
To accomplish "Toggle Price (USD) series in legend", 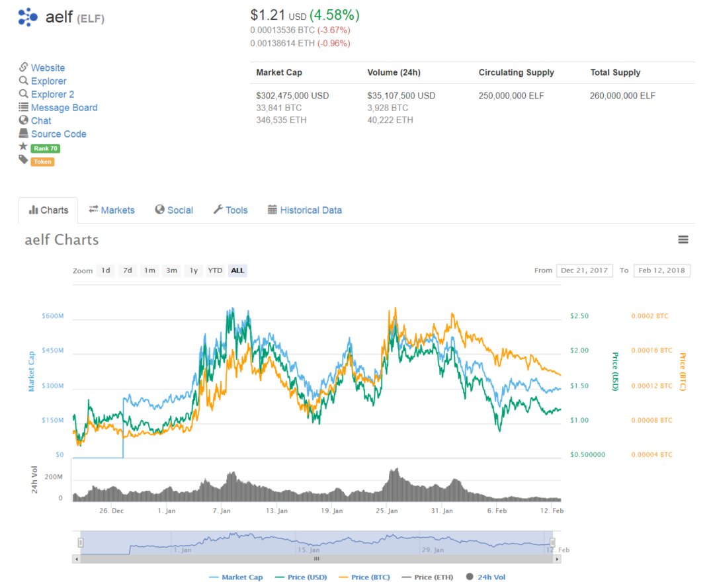I will [x=301, y=577].
